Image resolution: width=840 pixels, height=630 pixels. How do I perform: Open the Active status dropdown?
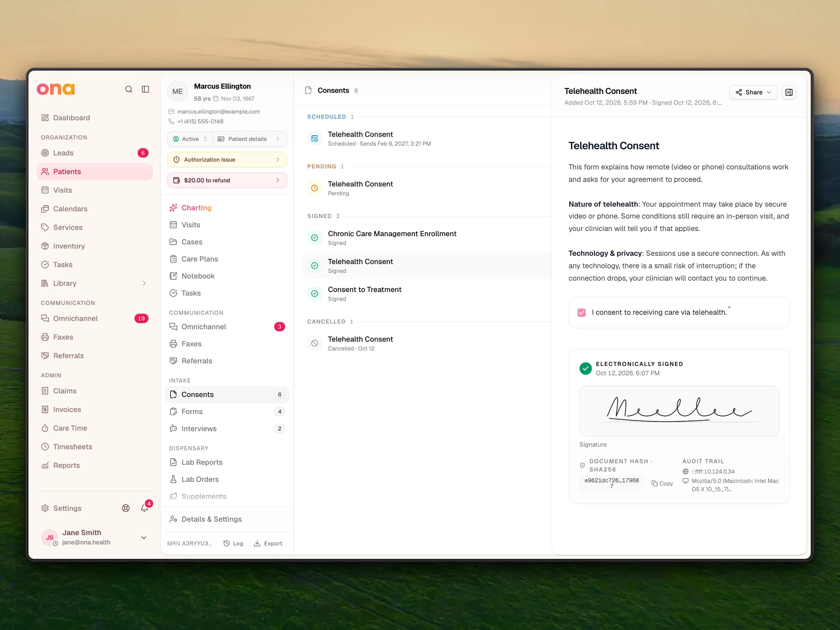pos(190,139)
